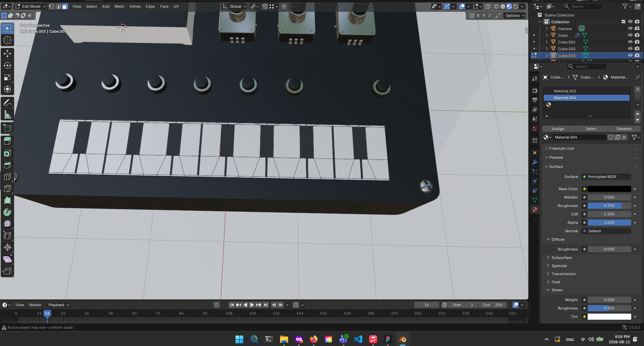Image resolution: width=644 pixels, height=346 pixels.
Task: Add a new material slot
Action: click(638, 89)
